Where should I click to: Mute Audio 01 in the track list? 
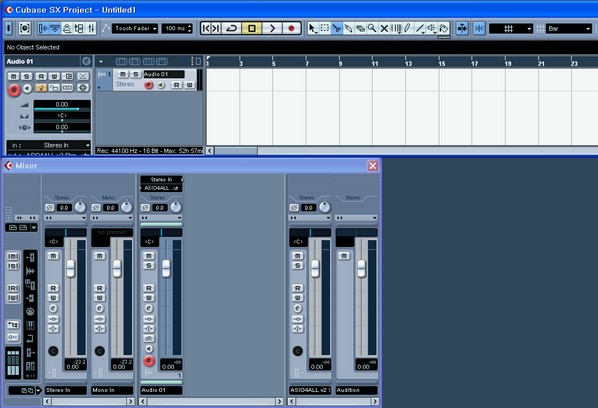pos(123,74)
